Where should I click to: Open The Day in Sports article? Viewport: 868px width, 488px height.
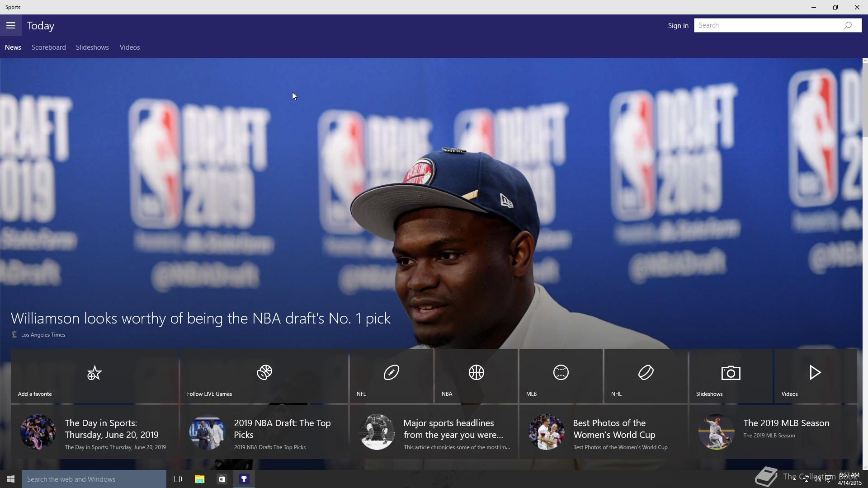click(94, 432)
